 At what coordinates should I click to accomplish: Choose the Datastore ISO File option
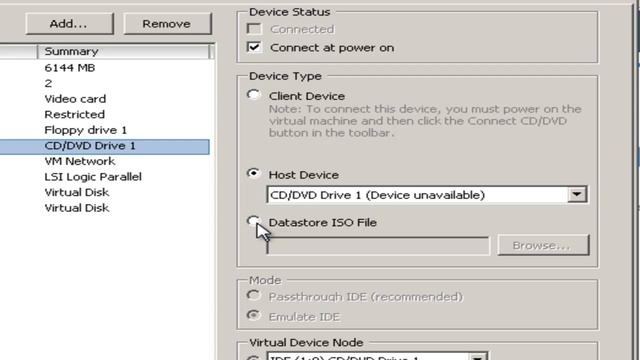[x=253, y=222]
